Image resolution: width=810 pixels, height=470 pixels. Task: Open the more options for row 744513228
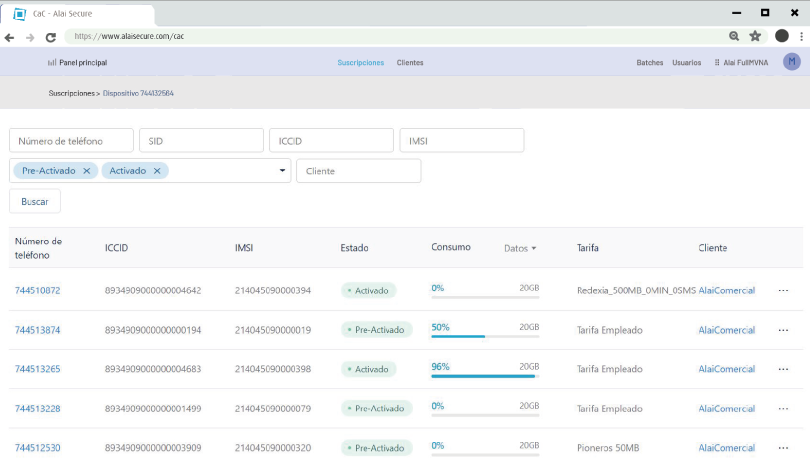pos(783,409)
